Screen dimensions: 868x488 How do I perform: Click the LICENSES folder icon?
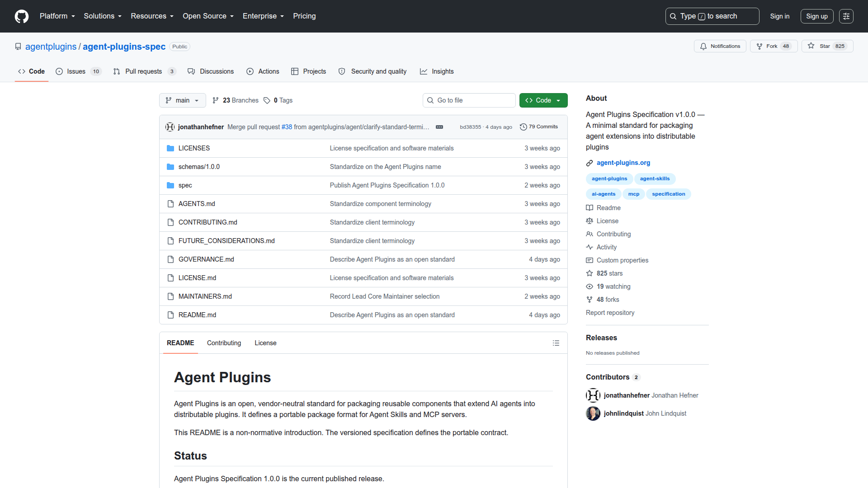[170, 148]
